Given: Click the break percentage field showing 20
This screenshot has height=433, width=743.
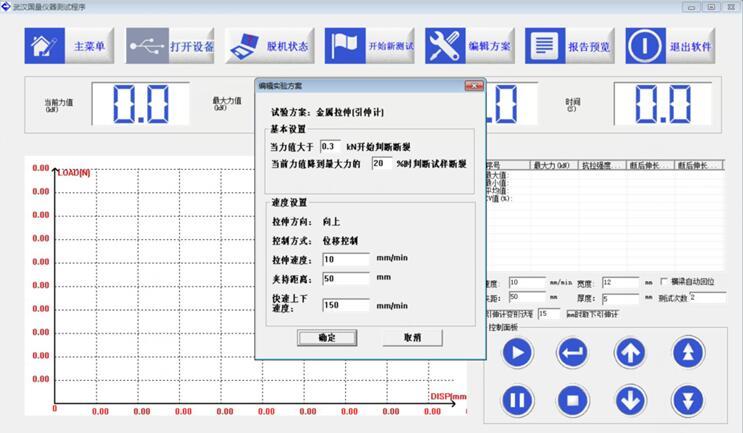Looking at the screenshot, I should [381, 163].
